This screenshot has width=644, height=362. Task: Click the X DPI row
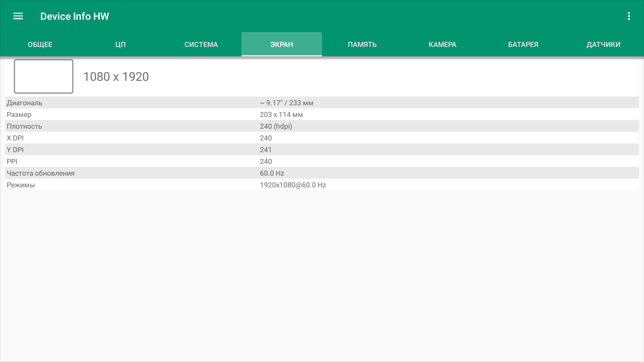[322, 138]
